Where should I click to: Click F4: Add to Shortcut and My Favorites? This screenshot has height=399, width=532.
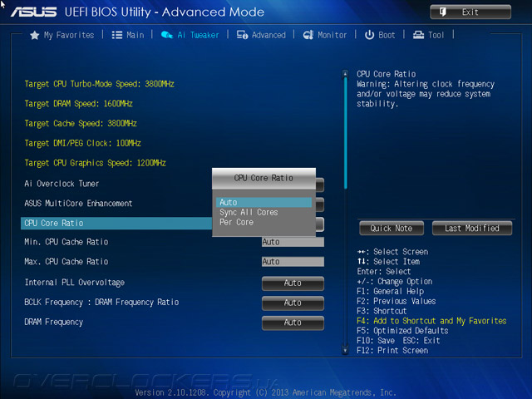(x=431, y=321)
